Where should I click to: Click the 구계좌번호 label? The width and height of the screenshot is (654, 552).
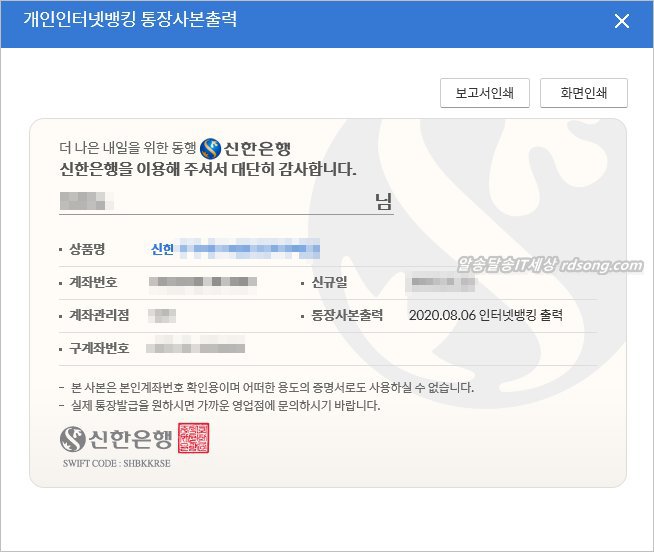coord(100,348)
